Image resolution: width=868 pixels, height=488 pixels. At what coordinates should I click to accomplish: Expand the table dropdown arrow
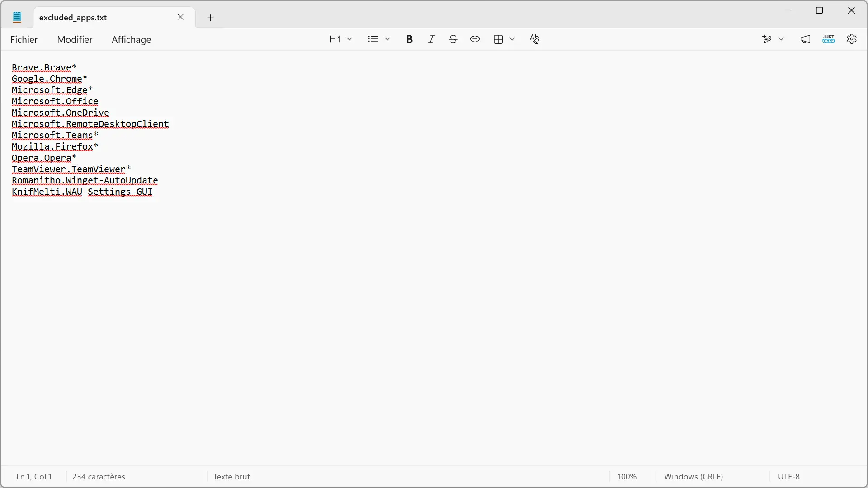(x=512, y=39)
